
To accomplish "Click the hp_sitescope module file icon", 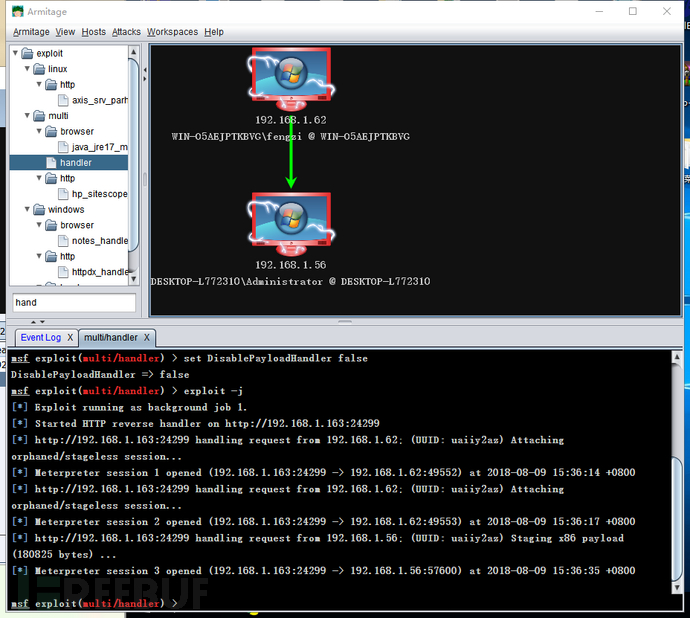I will tap(63, 194).
